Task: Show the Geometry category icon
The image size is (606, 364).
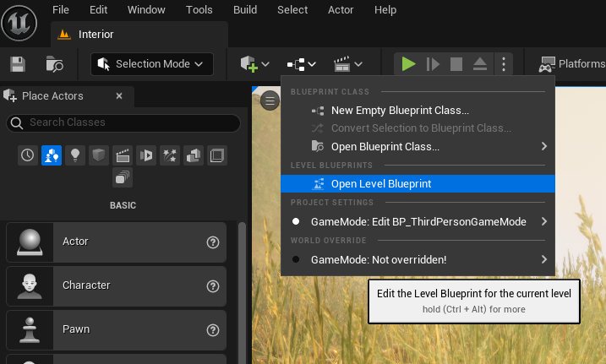Action: tap(194, 155)
